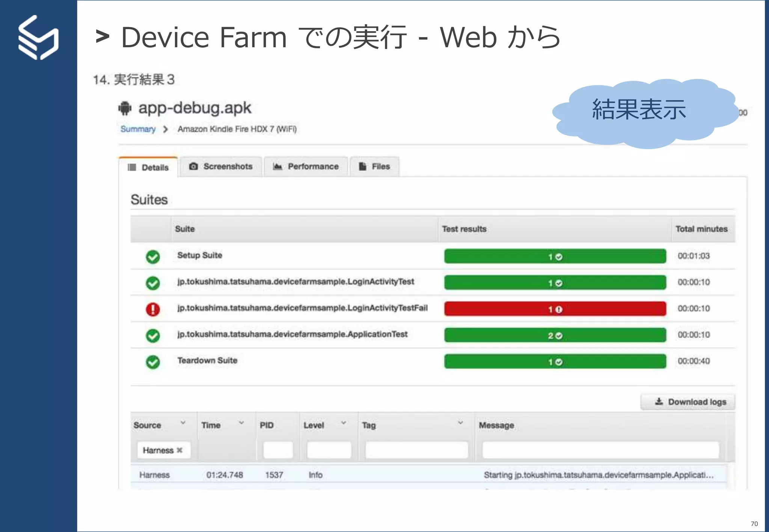The image size is (769, 532).
Task: Click the log message starting with 'Starting jp.tokushima'
Action: point(599,475)
